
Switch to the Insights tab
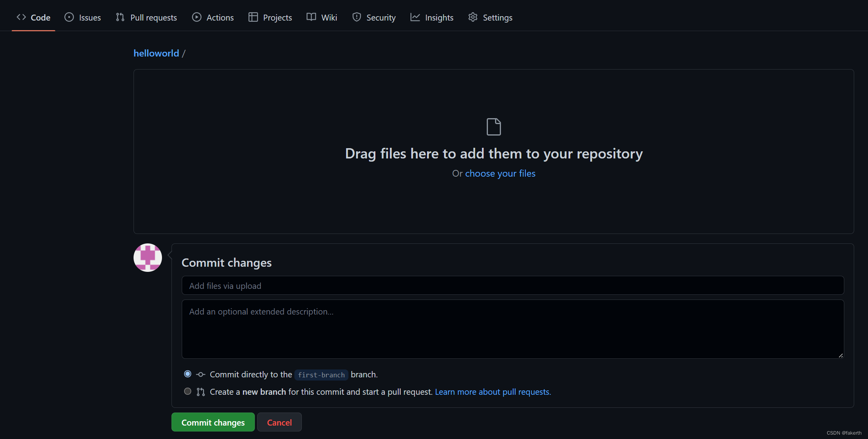pyautogui.click(x=439, y=17)
